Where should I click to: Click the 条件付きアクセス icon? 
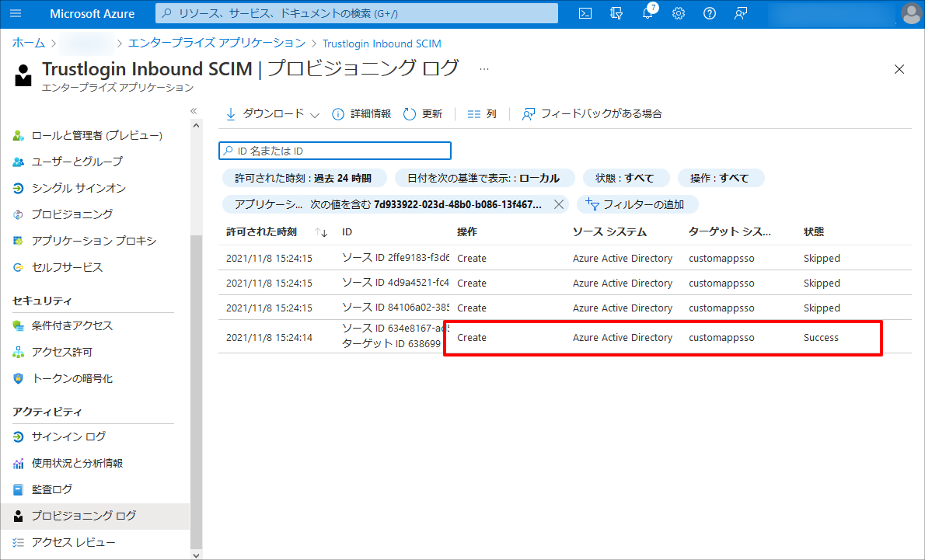click(19, 325)
